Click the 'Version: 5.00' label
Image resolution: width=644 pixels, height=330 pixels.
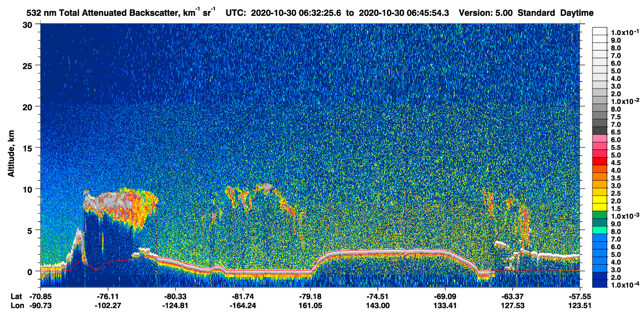click(486, 13)
